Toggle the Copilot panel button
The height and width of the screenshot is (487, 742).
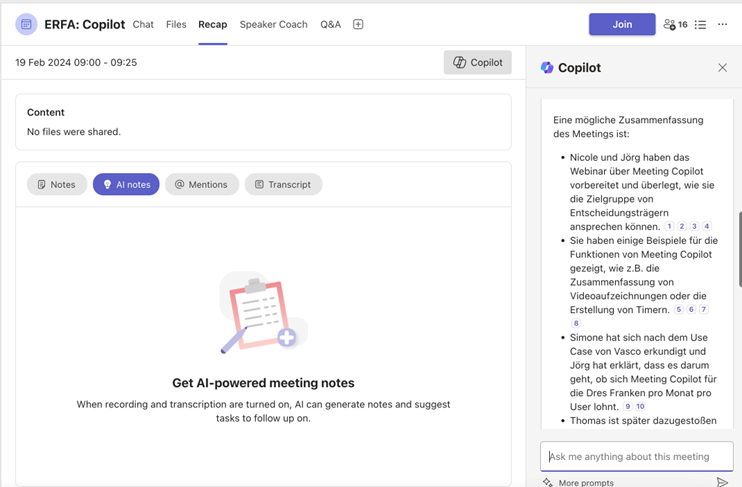click(477, 62)
